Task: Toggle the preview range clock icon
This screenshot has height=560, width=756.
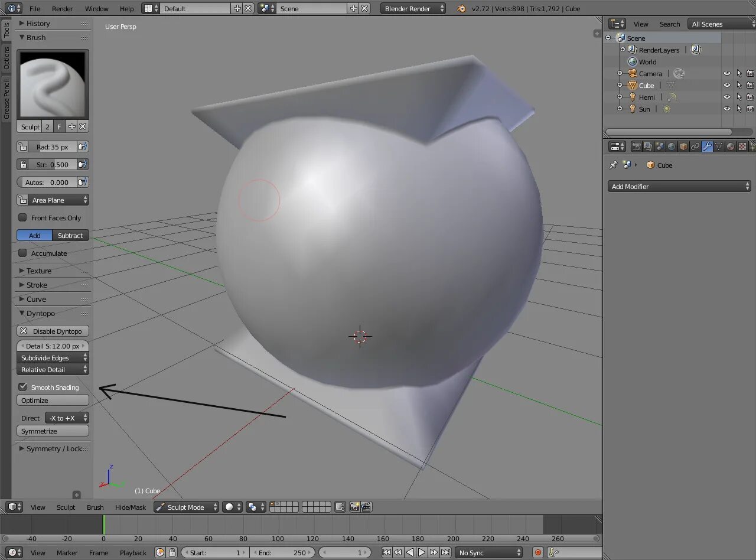Action: (x=160, y=552)
